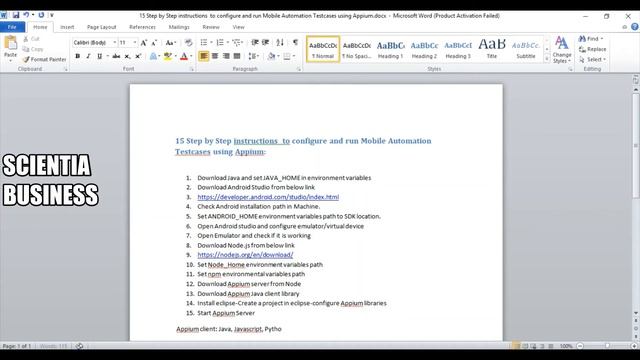This screenshot has width=640, height=360.
Task: Click the Numbering list icon
Action: (x=220, y=42)
